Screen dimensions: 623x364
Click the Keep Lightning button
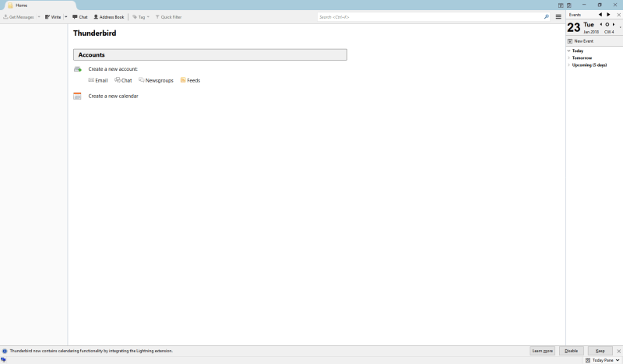point(600,351)
